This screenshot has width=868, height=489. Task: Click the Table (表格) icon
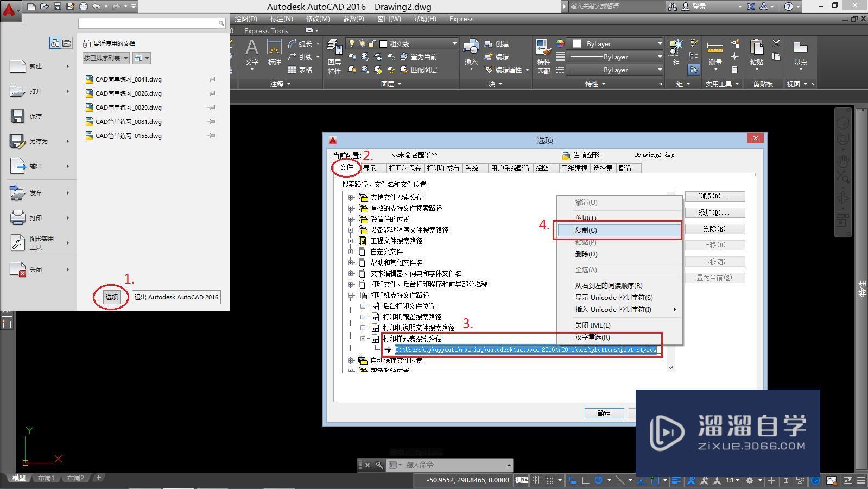pos(292,70)
